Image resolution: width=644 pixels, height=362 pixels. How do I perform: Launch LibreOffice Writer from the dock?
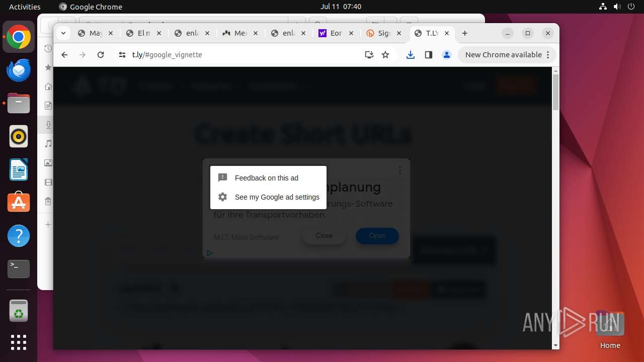coord(19,169)
